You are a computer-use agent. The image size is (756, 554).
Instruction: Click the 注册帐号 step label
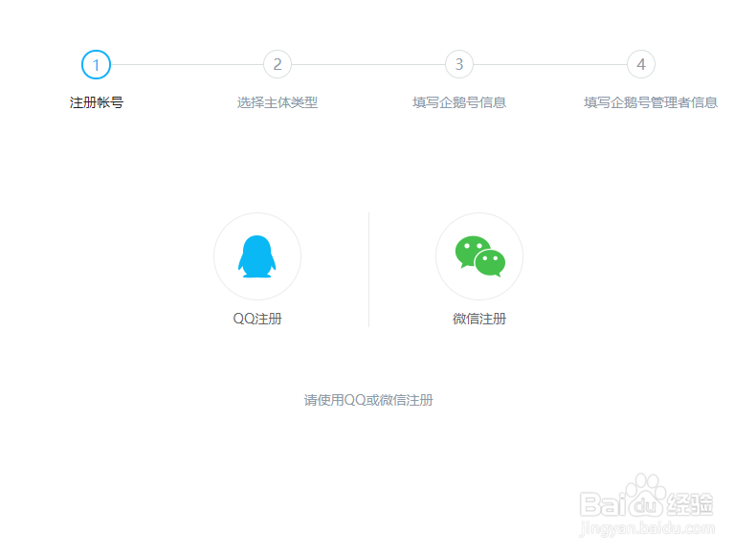tap(97, 102)
